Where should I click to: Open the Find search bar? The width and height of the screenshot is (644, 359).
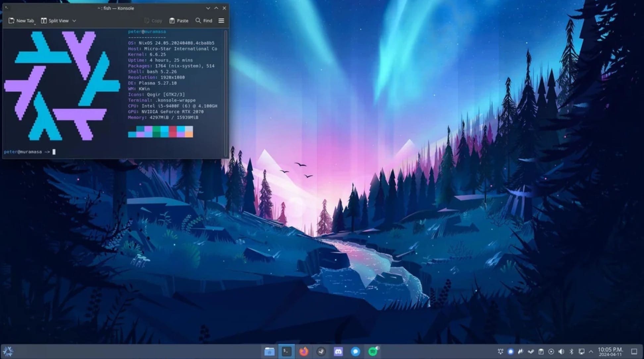(204, 21)
